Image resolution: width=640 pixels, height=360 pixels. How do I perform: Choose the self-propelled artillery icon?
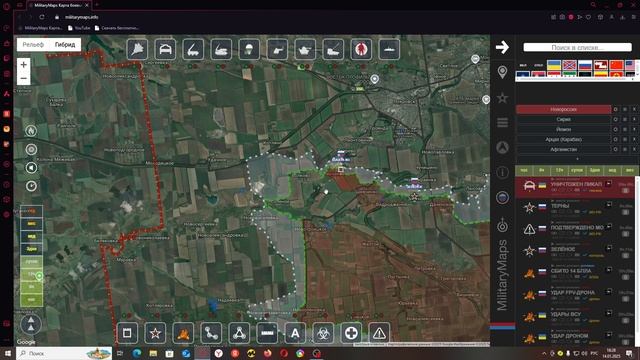tap(221, 49)
